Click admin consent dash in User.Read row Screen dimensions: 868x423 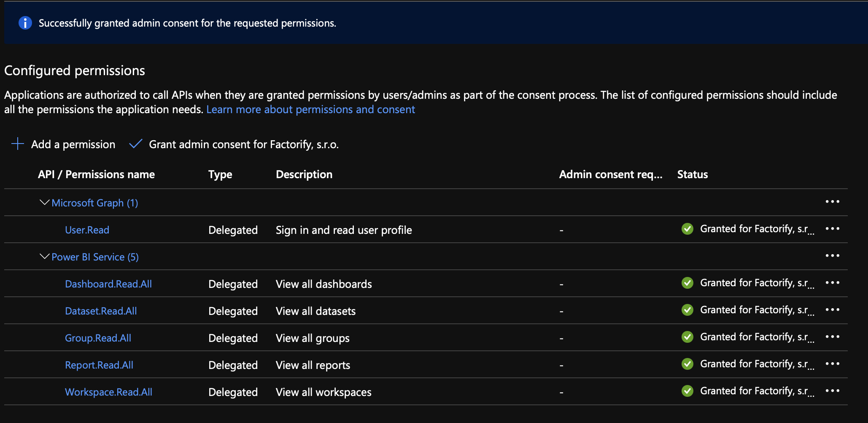[x=561, y=230]
